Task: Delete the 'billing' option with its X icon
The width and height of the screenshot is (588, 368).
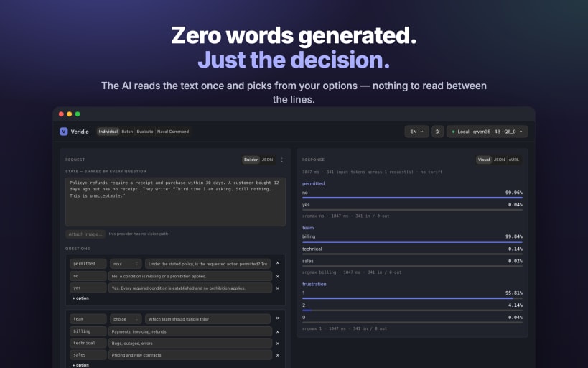Action: pos(278,332)
